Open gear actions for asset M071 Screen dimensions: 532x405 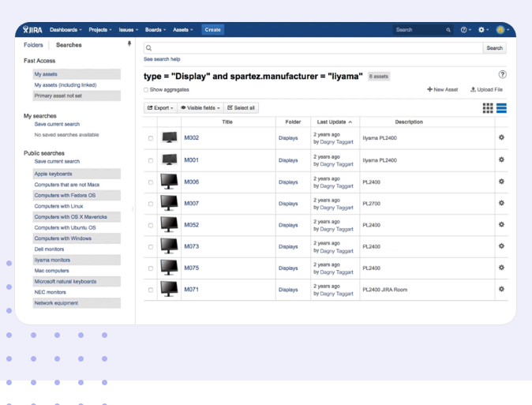click(x=501, y=289)
